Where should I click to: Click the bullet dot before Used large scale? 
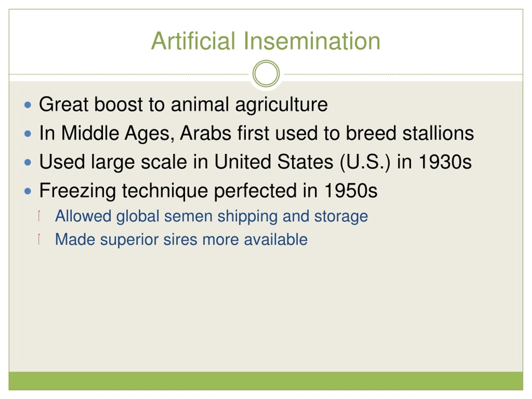pyautogui.click(x=28, y=162)
